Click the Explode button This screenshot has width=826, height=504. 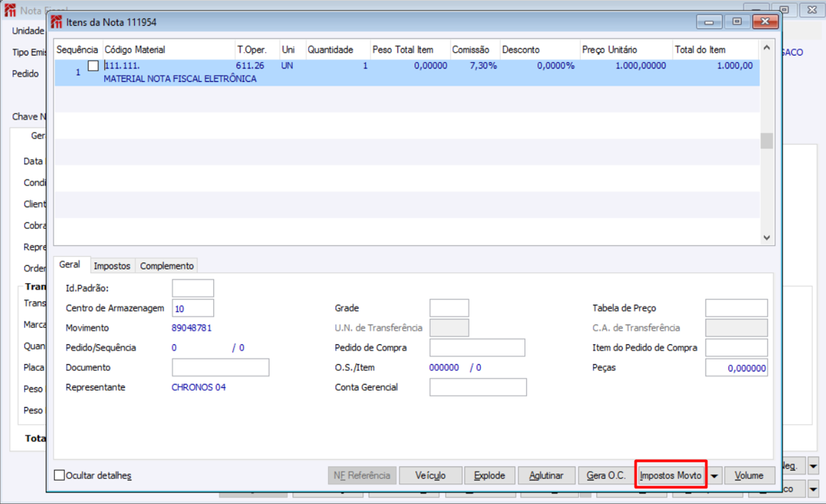click(489, 475)
